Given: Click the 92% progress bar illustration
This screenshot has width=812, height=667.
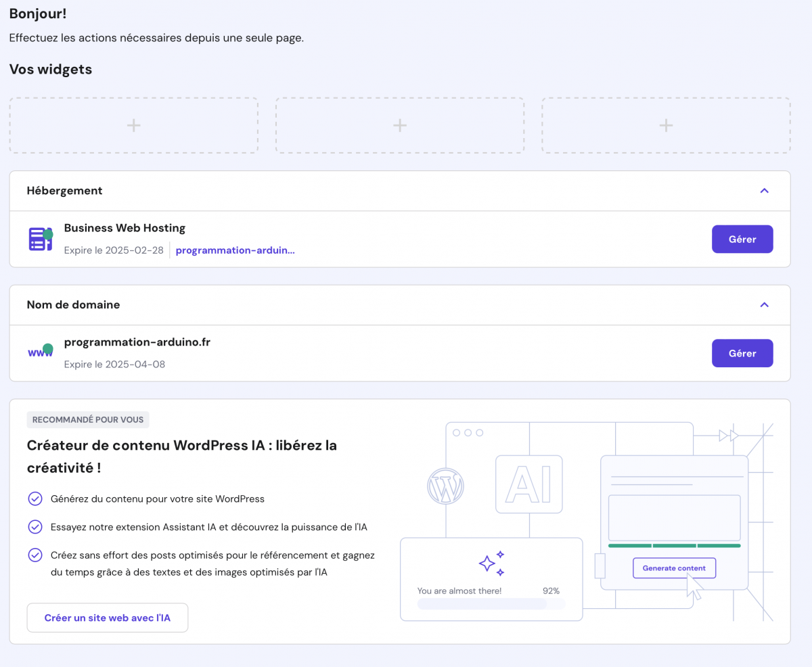Looking at the screenshot, I should pyautogui.click(x=491, y=604).
